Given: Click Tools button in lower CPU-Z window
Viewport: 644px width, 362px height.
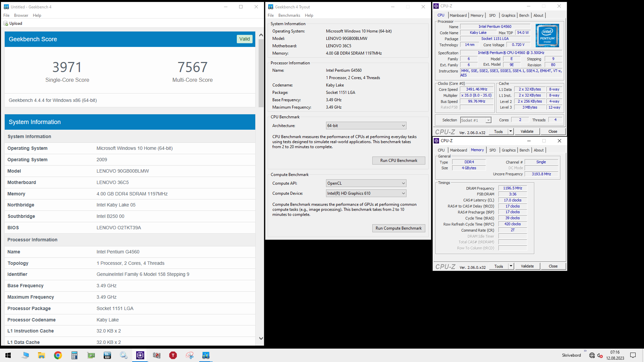Looking at the screenshot, I should 499,266.
